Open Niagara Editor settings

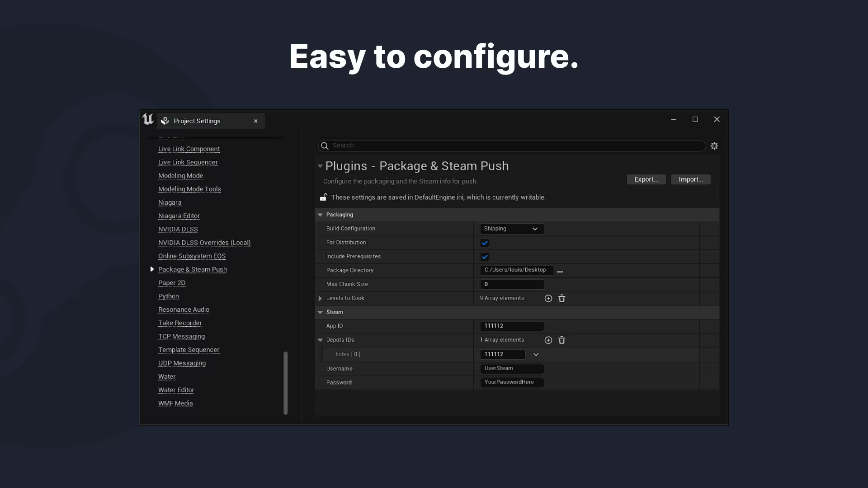click(x=179, y=216)
